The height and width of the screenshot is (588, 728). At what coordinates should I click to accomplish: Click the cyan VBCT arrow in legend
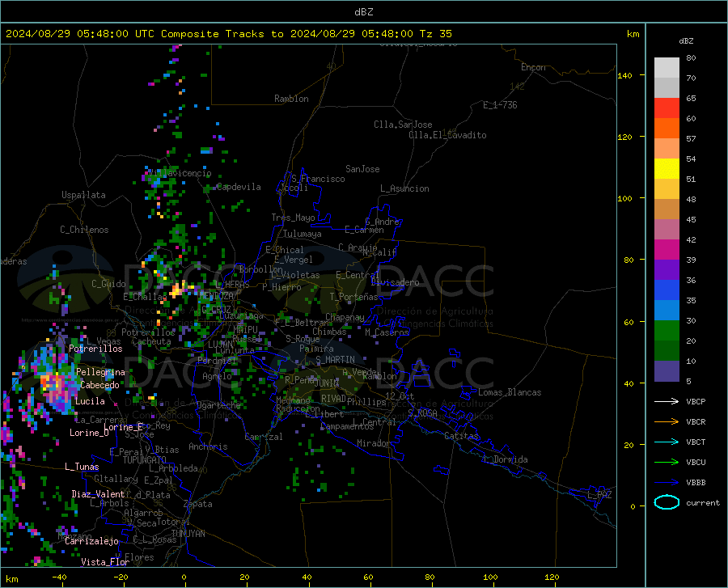coord(667,442)
